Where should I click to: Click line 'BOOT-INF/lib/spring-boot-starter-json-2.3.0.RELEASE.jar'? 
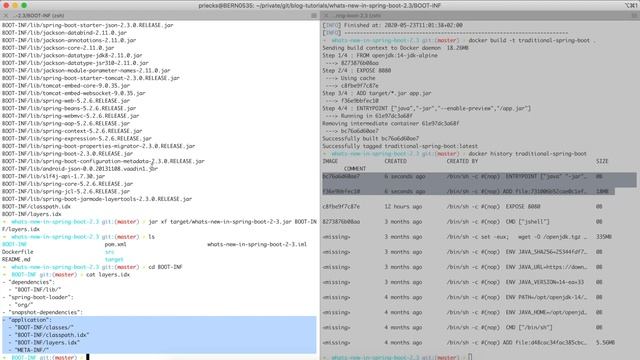pyautogui.click(x=88, y=25)
